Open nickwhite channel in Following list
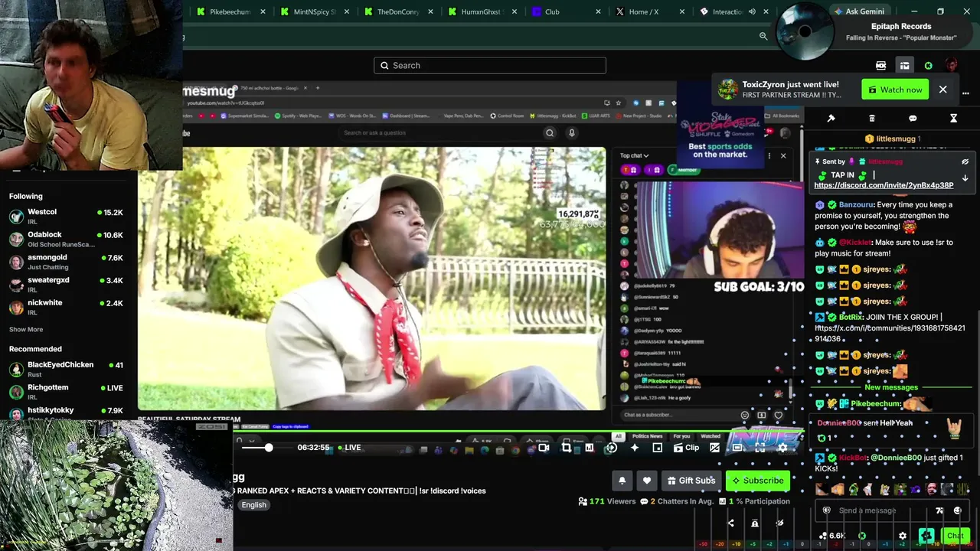 66,307
